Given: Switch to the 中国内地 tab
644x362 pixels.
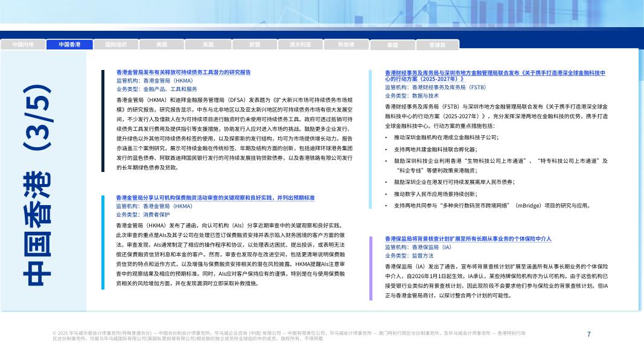Looking at the screenshot, I should coord(24,44).
